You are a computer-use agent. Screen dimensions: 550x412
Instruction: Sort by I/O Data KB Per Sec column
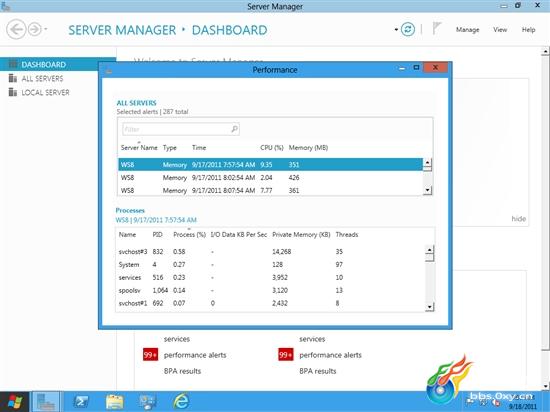[239, 235]
